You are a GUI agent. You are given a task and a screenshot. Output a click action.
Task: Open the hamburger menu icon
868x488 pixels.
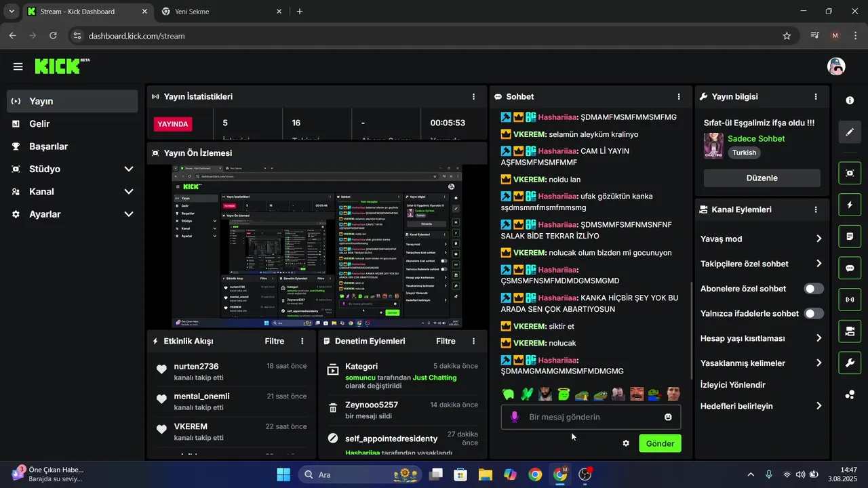tap(18, 66)
